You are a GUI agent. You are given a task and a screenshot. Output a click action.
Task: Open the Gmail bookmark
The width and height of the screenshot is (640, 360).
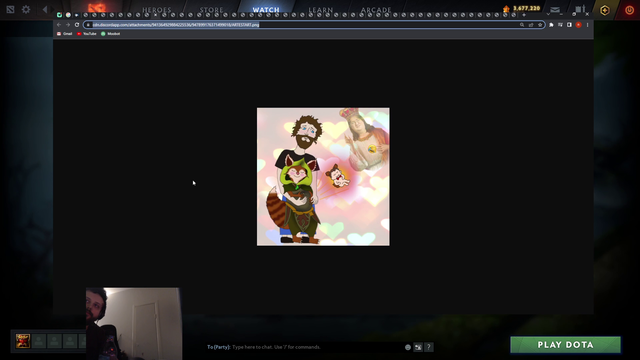coord(64,34)
